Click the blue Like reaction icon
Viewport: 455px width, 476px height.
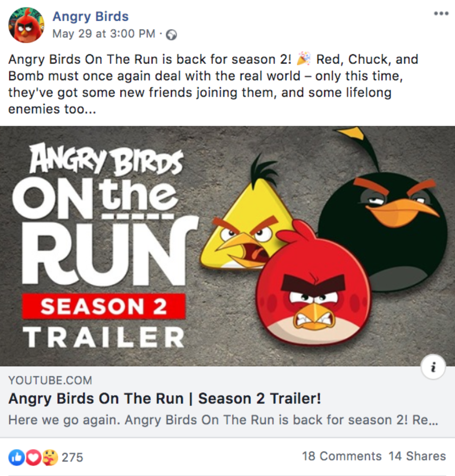coord(16,457)
